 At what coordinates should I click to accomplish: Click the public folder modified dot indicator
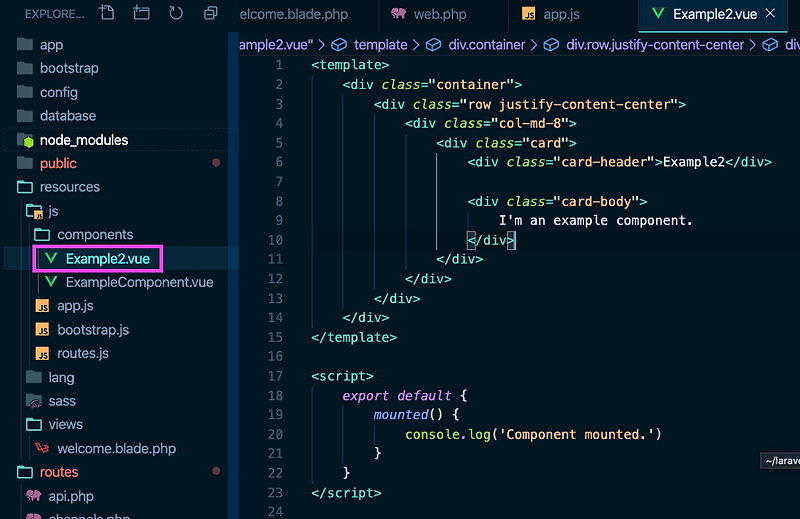tap(216, 163)
